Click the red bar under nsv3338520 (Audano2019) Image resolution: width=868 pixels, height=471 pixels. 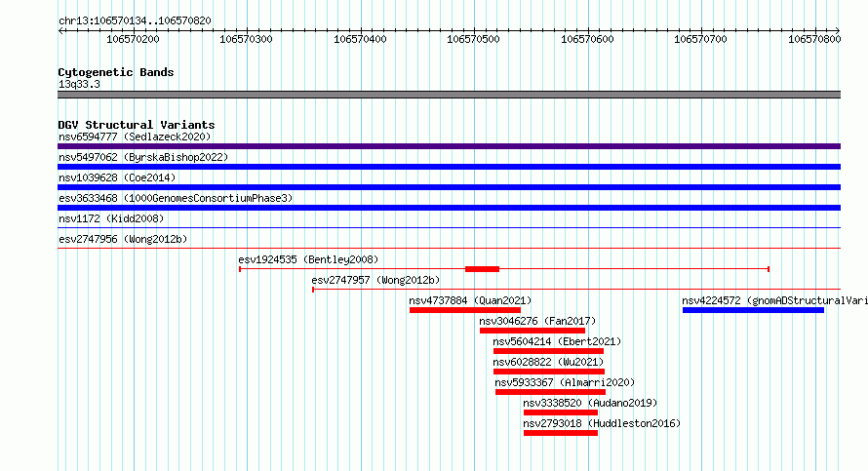(561, 412)
